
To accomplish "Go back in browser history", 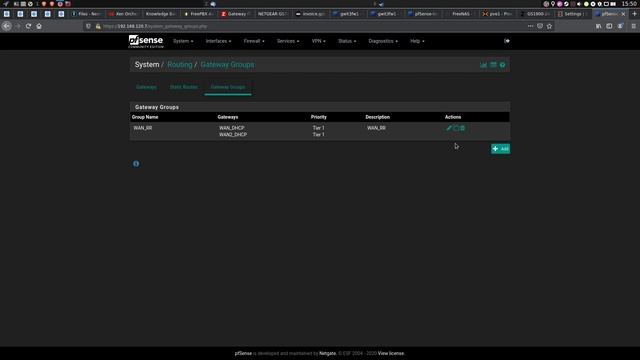I will 7,26.
